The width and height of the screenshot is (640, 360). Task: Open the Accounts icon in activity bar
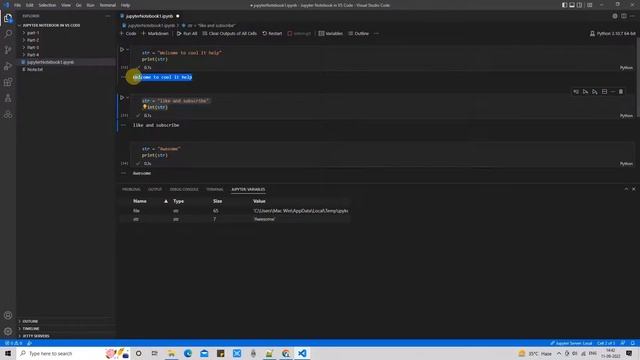[8, 315]
